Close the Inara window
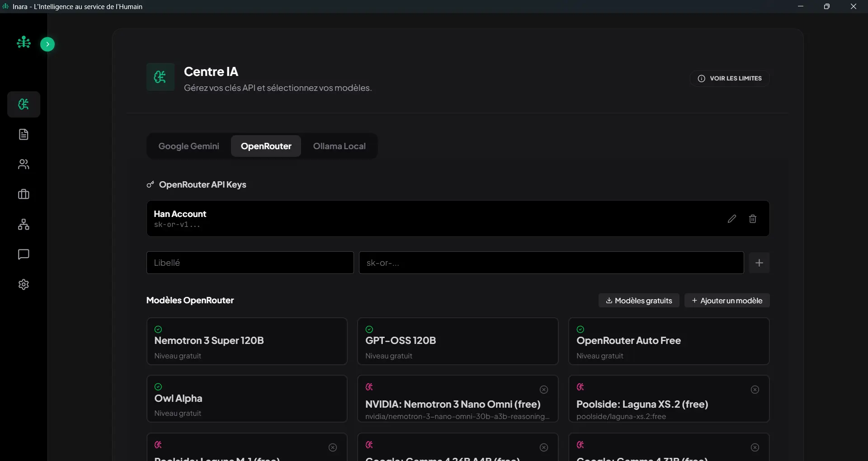This screenshot has height=461, width=868. click(854, 6)
